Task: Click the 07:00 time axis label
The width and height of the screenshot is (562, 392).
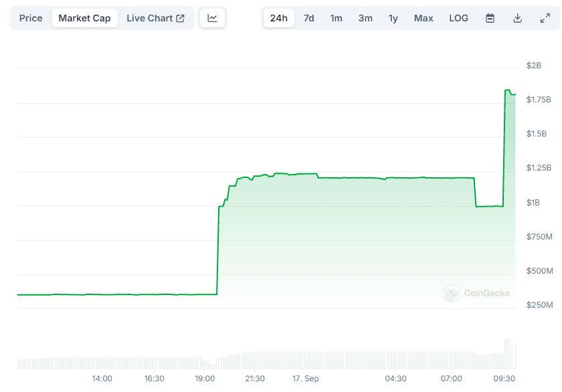Action: tap(451, 379)
